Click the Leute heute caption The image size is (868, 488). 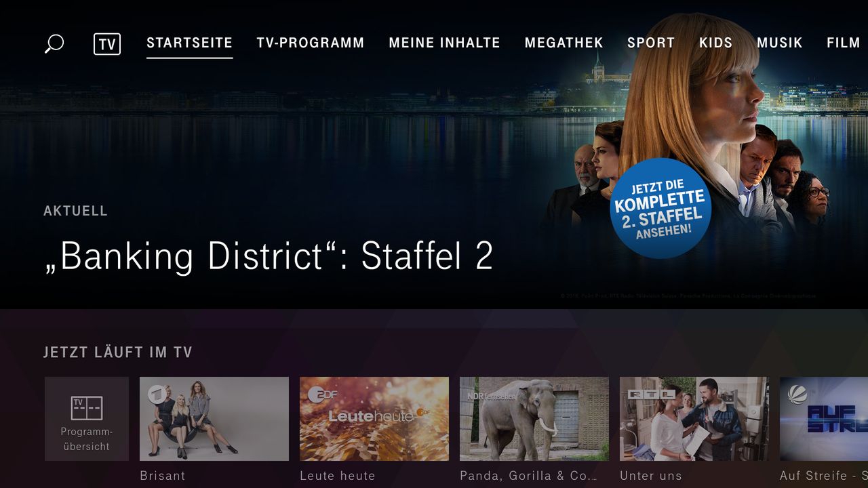click(338, 476)
